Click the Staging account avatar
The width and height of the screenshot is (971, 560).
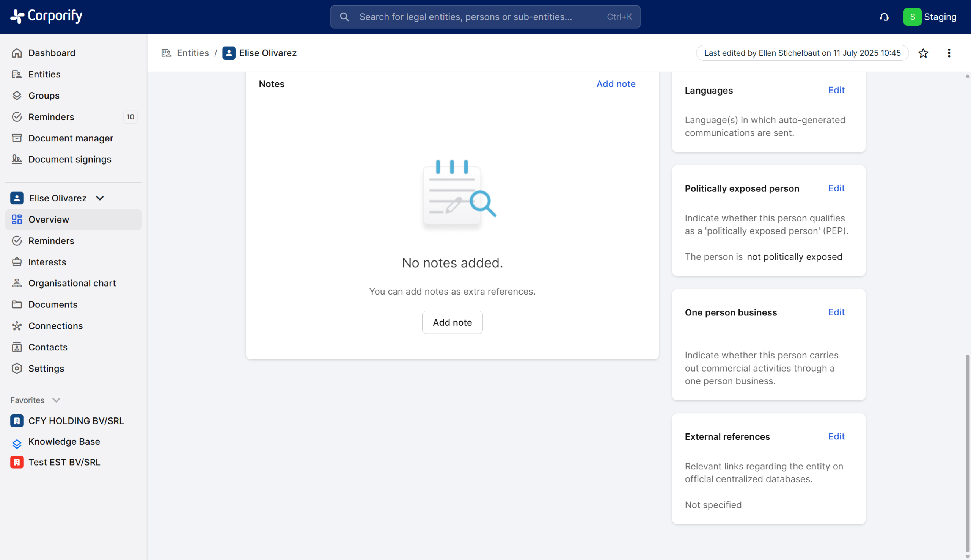[912, 17]
